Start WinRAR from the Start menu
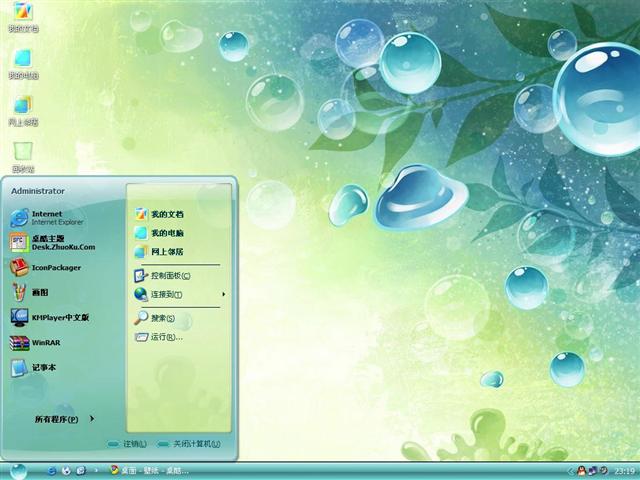This screenshot has height=480, width=640. (35, 343)
